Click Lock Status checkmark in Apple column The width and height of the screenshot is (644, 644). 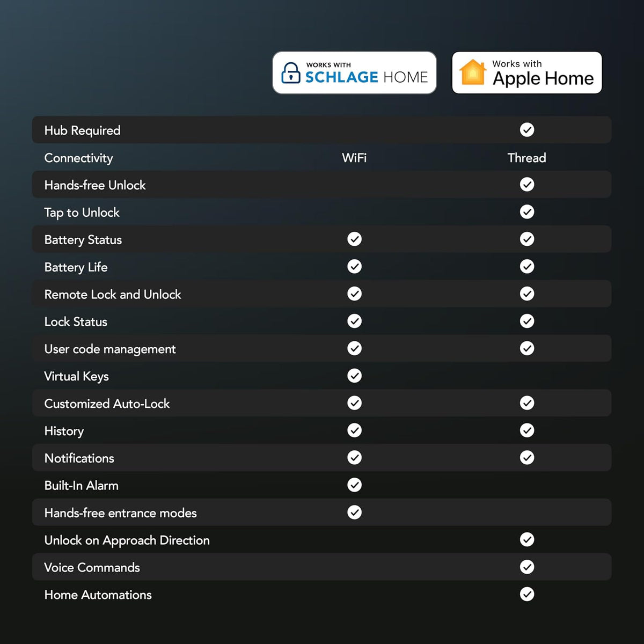tap(527, 321)
